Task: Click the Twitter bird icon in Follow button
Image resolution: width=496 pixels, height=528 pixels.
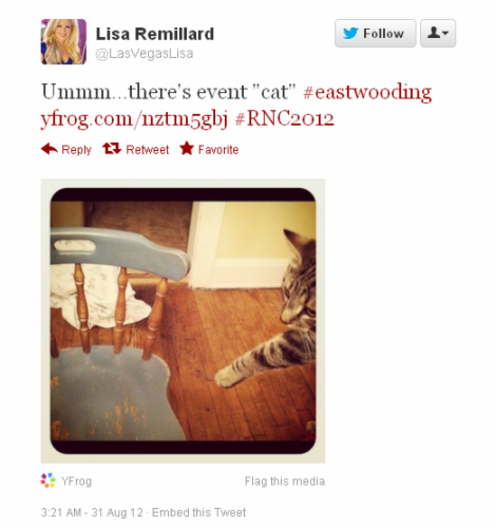Action: pos(351,33)
